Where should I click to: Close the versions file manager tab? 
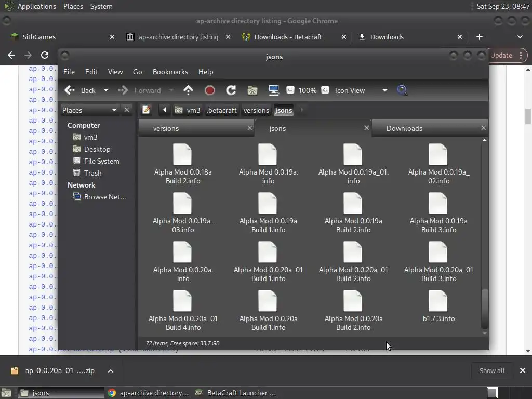[x=250, y=128]
